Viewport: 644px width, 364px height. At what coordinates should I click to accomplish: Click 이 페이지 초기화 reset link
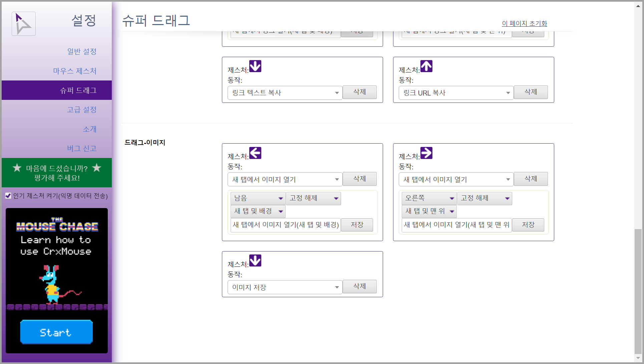525,23
